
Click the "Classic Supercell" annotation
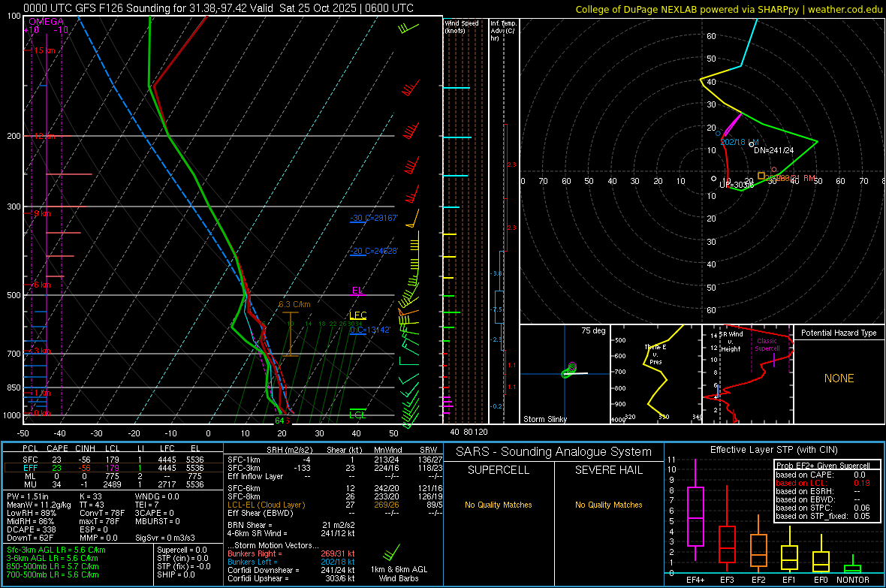(767, 345)
